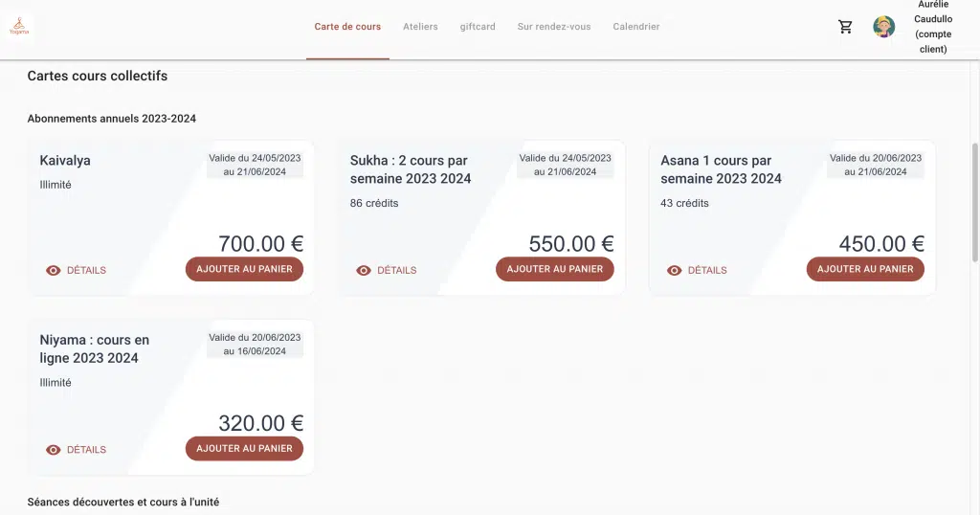Open the Sur rendez-vous tab
This screenshot has height=515, width=980.
point(554,27)
